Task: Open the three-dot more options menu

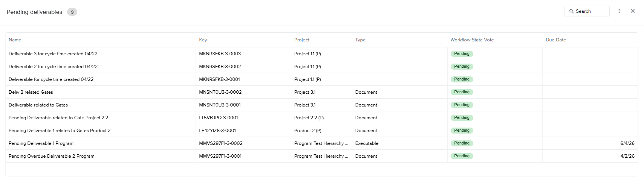Action: (x=619, y=11)
